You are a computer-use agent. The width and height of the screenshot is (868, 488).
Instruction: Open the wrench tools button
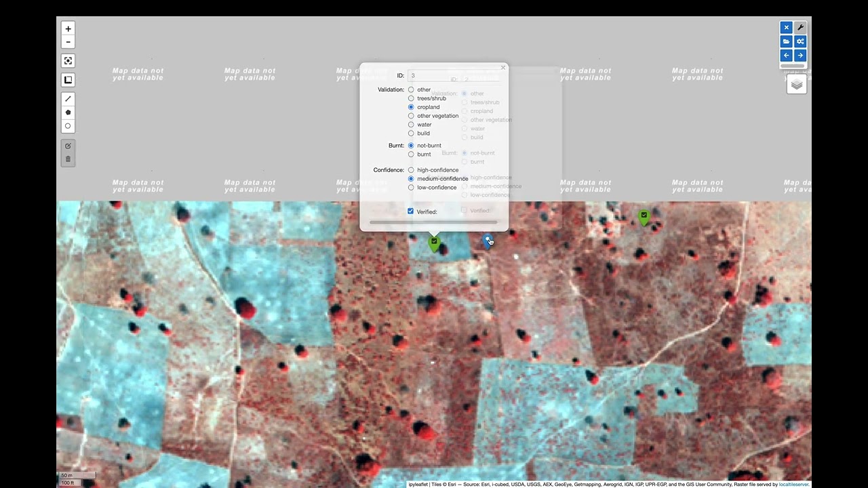coord(800,28)
